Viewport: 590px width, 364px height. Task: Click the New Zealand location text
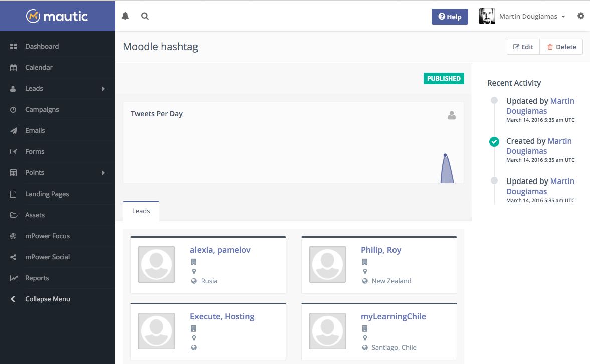click(391, 281)
